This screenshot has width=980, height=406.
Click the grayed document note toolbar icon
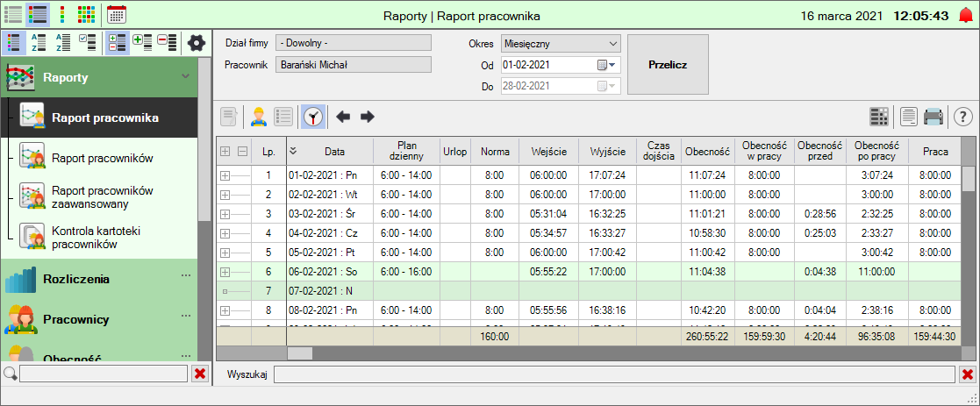click(229, 116)
